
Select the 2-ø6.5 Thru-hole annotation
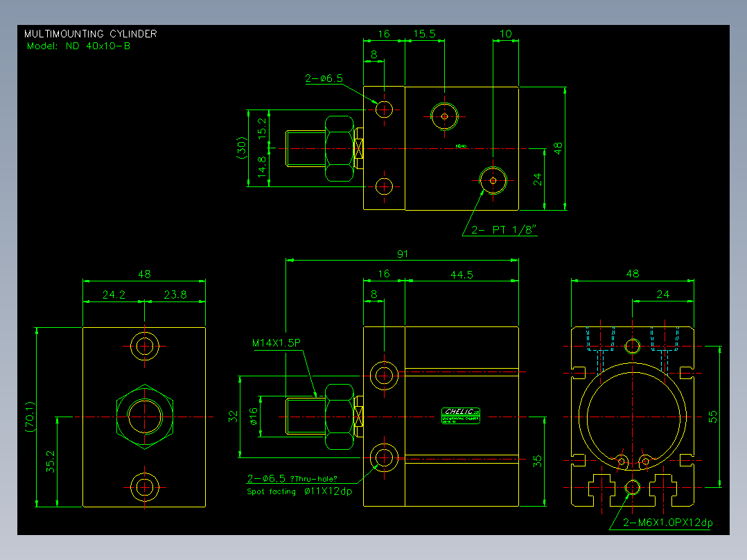tap(292, 478)
